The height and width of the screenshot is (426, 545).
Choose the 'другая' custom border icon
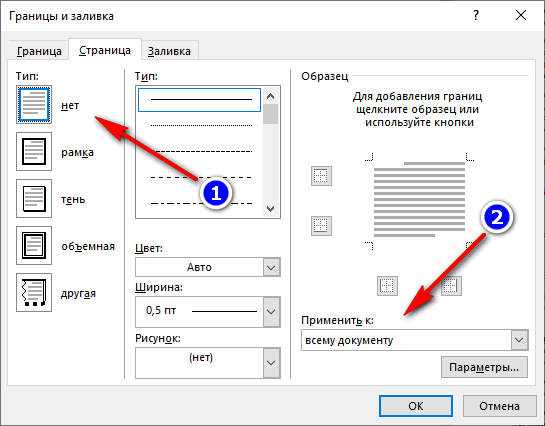click(x=34, y=292)
